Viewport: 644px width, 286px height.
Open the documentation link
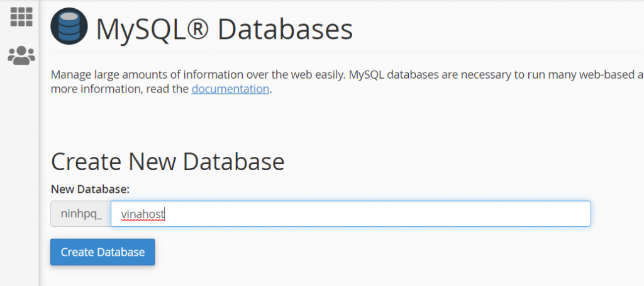230,89
